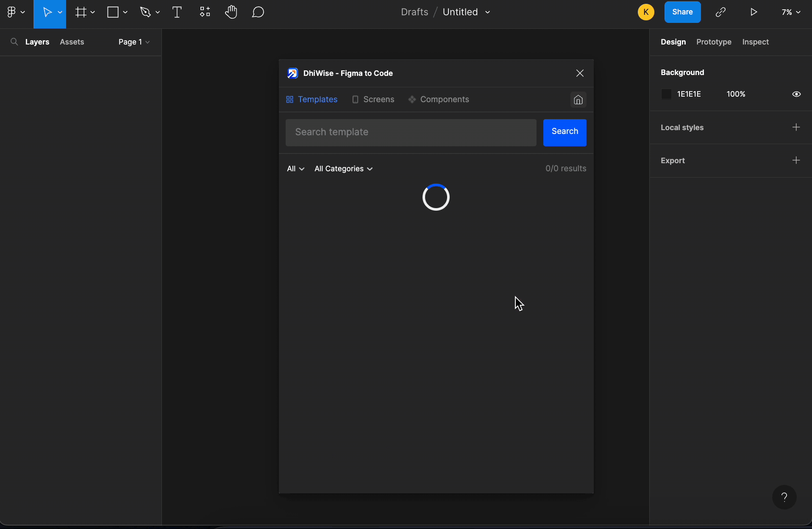Expand the Move tool options chevron
This screenshot has width=812, height=529.
pos(60,12)
